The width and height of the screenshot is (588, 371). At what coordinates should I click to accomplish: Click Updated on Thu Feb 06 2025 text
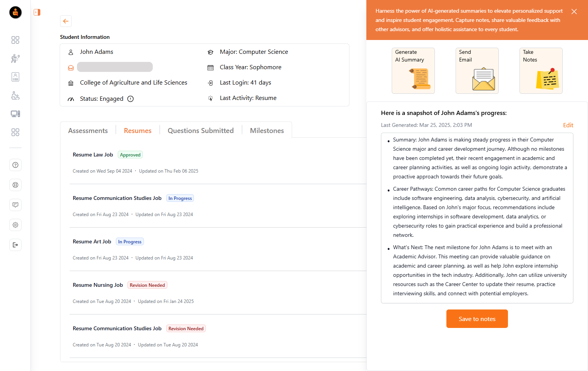169,171
